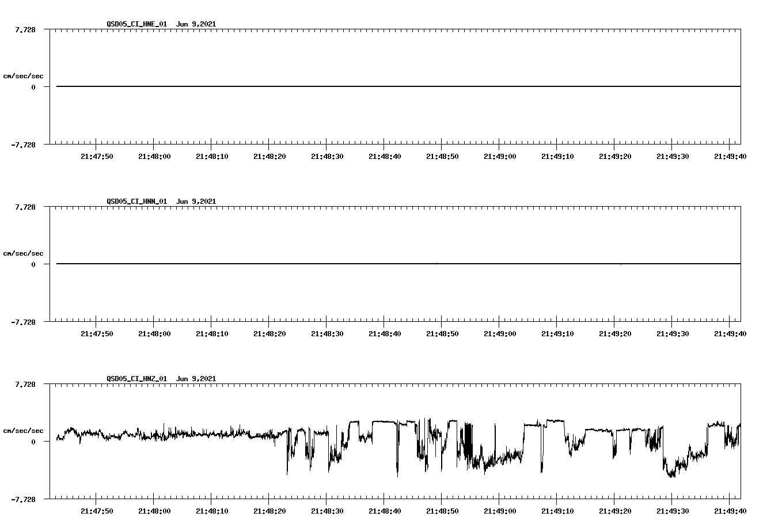The image size is (782, 532).
Task: Click the cm/sec/sec unit label on HNZ plot
Action: tap(23, 431)
